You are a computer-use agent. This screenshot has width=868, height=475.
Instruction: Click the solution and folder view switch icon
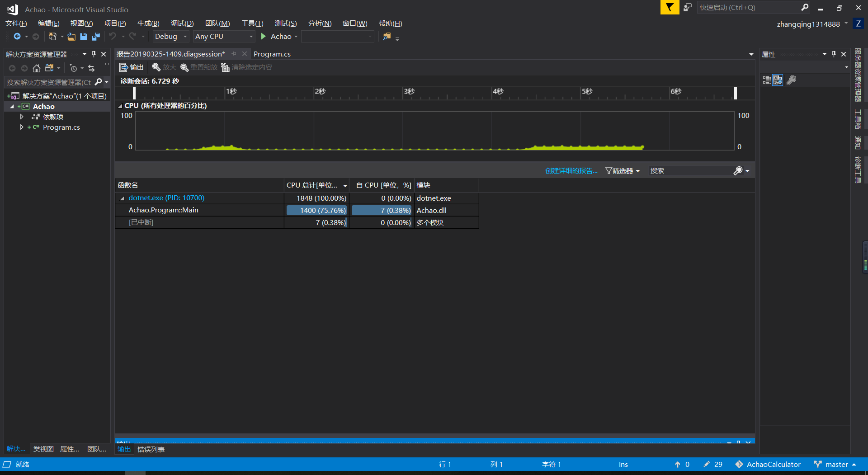click(x=49, y=68)
